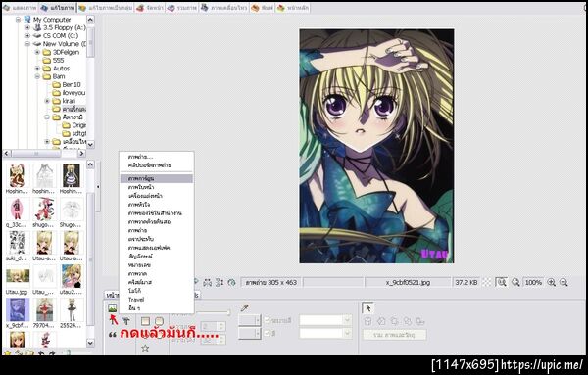Click the magnifier with plus zoom-in icon
This screenshot has width=588, height=375.
[x=551, y=282]
